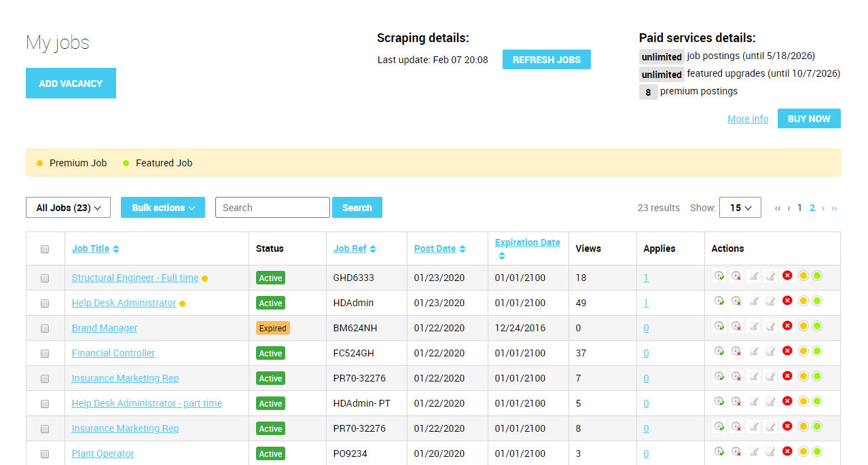Open the Show 15 results-per-page dropdown
The image size is (868, 465).
740,208
